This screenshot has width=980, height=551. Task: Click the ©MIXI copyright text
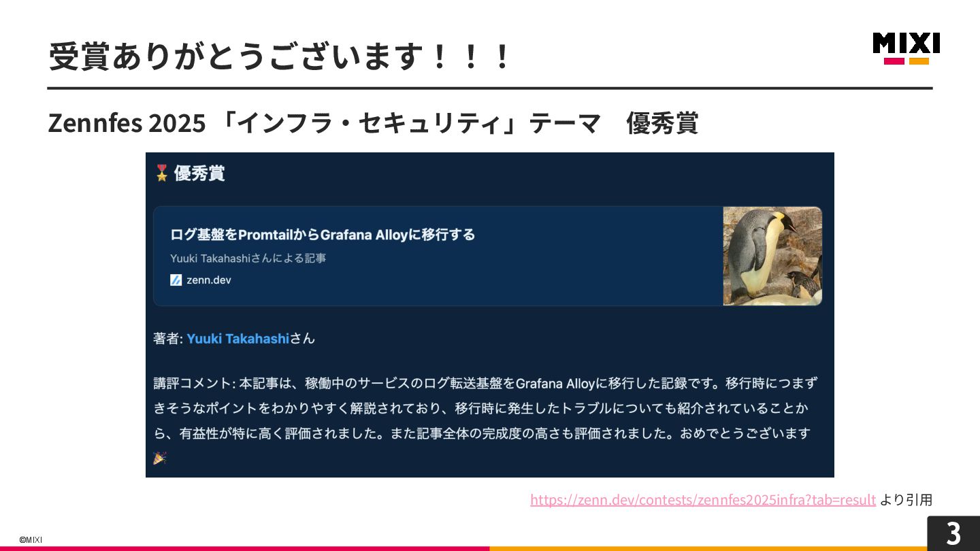click(31, 539)
